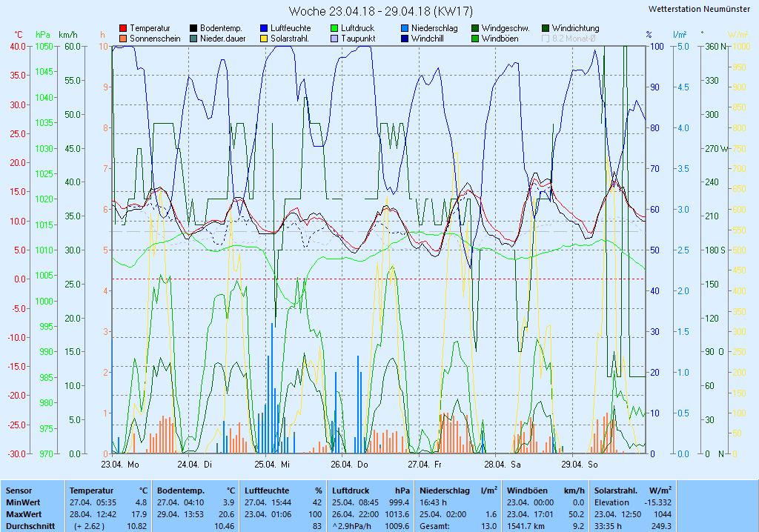Viewport: 759px width, 532px height.
Task: Click the 270 W wind direction axis label
Action: 717,149
